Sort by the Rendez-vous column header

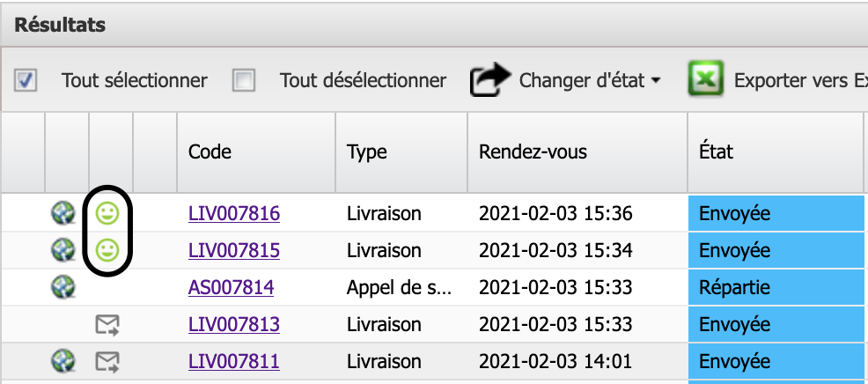tap(533, 151)
